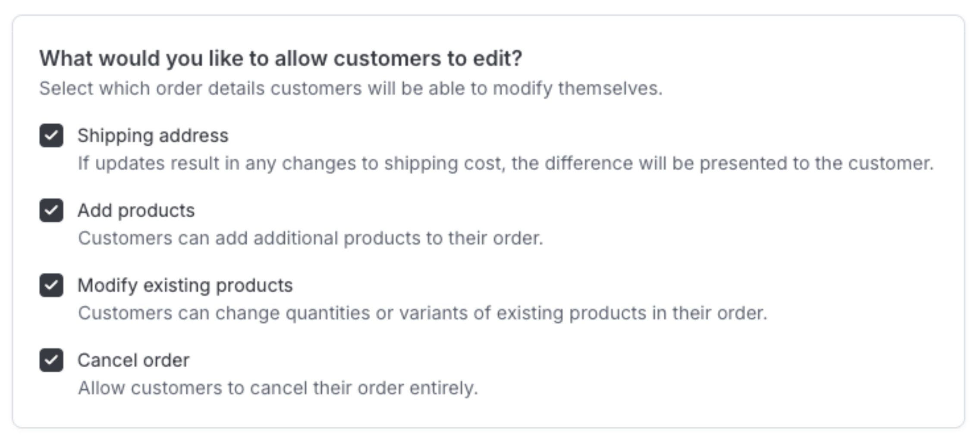Click the "Select which order details" subtitle
The height and width of the screenshot is (444, 980).
(x=350, y=88)
